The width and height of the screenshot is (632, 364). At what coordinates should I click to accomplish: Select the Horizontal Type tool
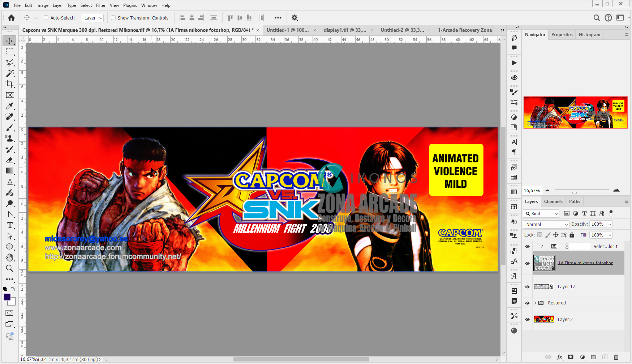(10, 225)
